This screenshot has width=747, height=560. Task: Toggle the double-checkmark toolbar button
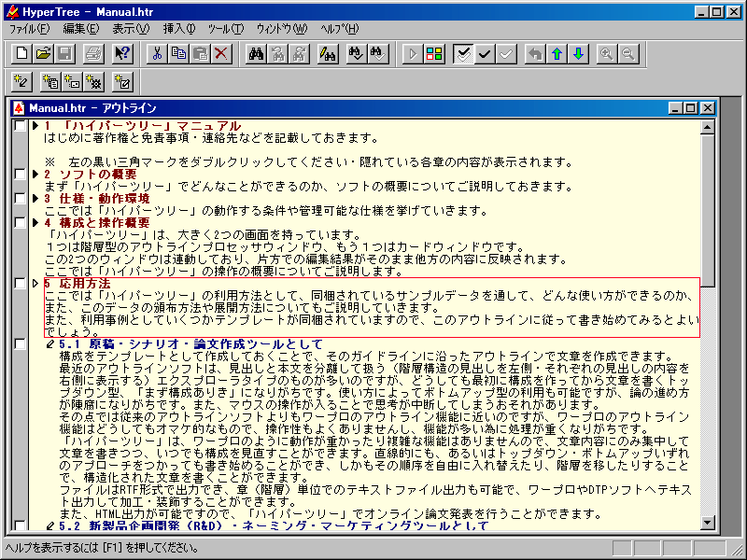(x=462, y=54)
